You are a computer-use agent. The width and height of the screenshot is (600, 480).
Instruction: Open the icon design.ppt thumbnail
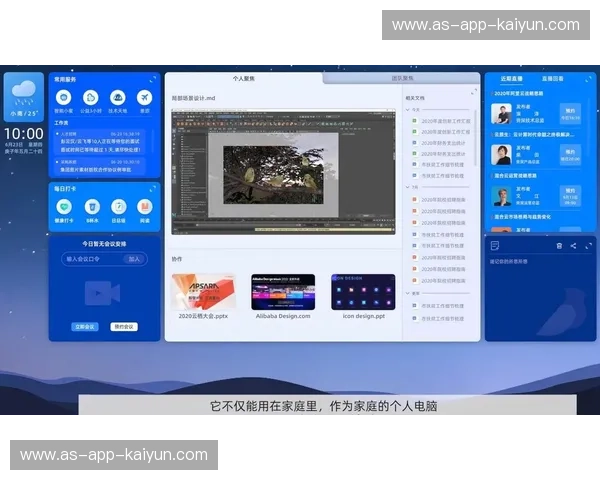tap(363, 292)
